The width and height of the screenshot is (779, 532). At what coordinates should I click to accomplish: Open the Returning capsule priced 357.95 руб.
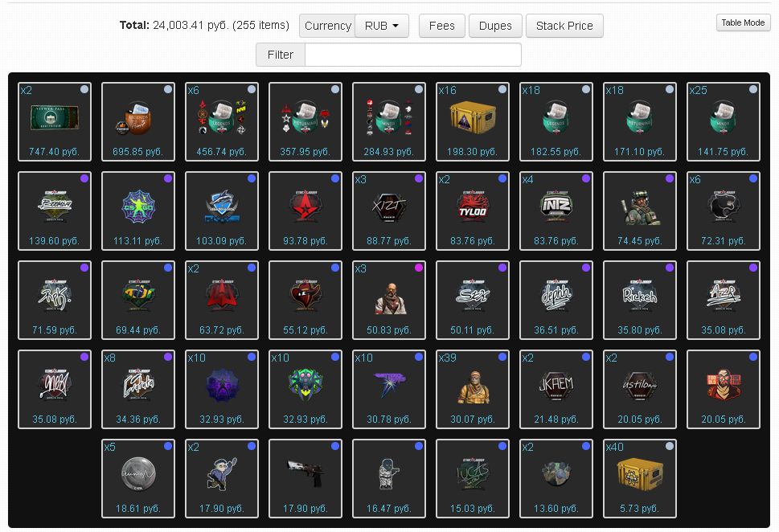coord(305,121)
